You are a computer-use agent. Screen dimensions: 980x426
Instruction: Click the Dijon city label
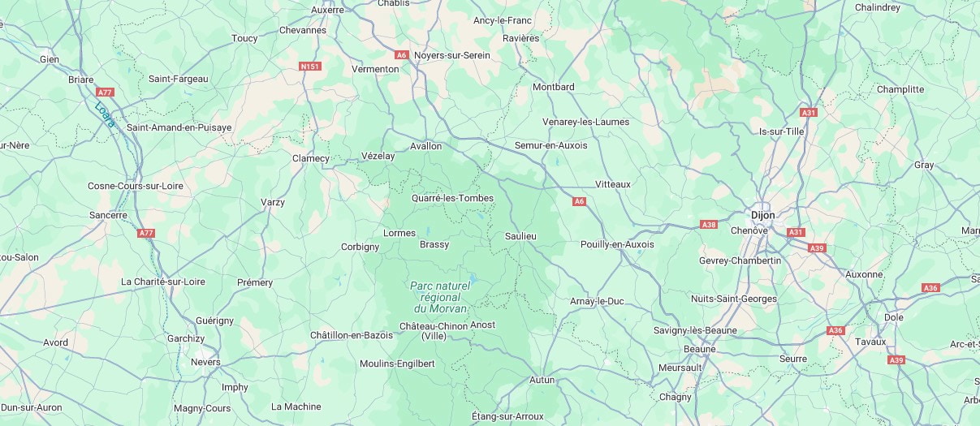[763, 215]
